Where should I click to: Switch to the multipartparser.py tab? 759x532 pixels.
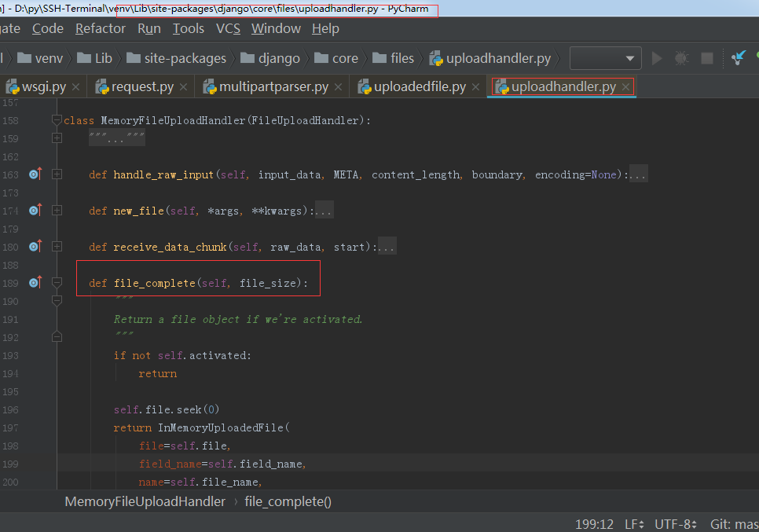pyautogui.click(x=273, y=87)
